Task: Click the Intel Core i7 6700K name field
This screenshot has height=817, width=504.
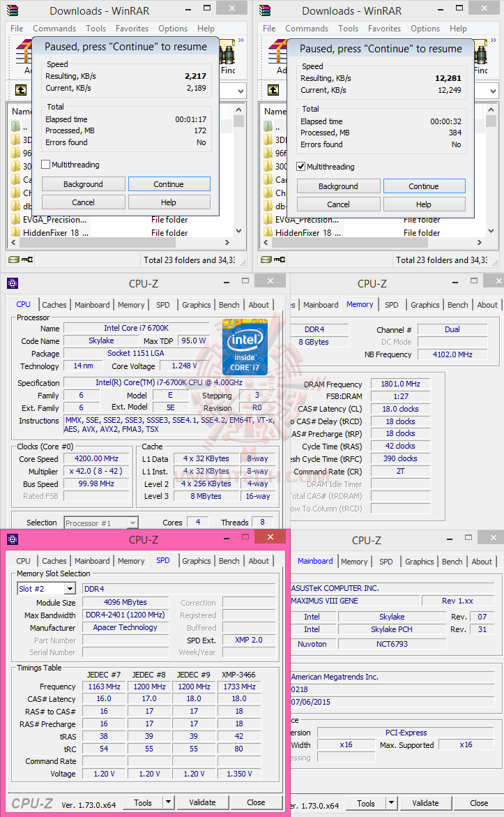Action: click(x=137, y=328)
